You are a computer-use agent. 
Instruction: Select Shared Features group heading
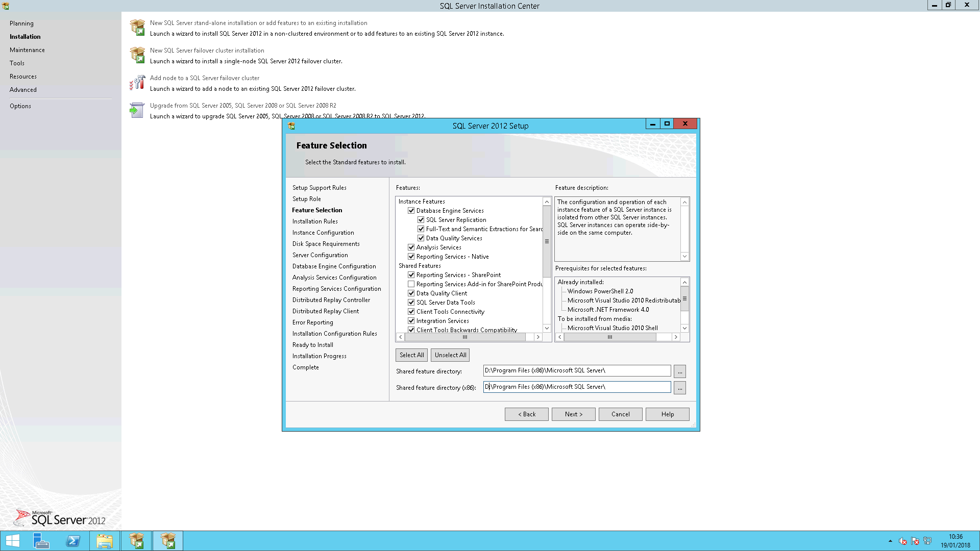[x=420, y=266]
